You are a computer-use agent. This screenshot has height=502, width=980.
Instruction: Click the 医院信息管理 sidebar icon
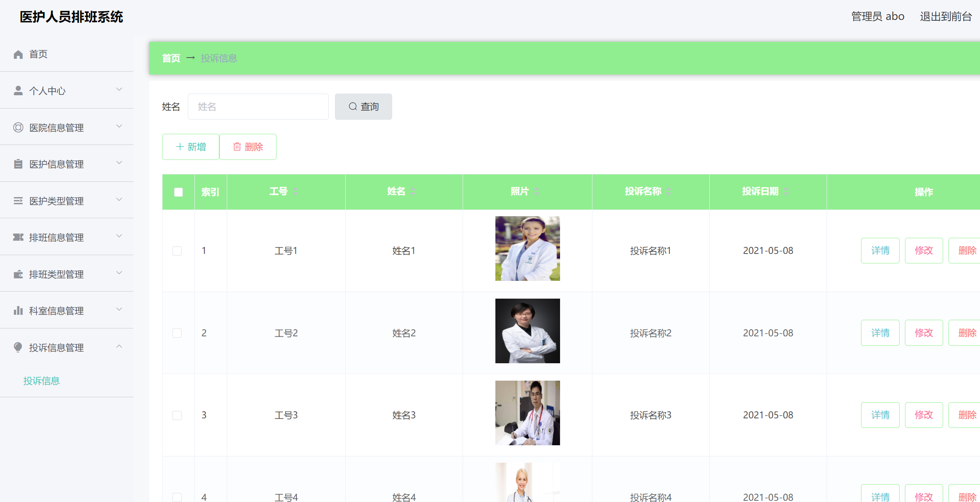tap(18, 127)
